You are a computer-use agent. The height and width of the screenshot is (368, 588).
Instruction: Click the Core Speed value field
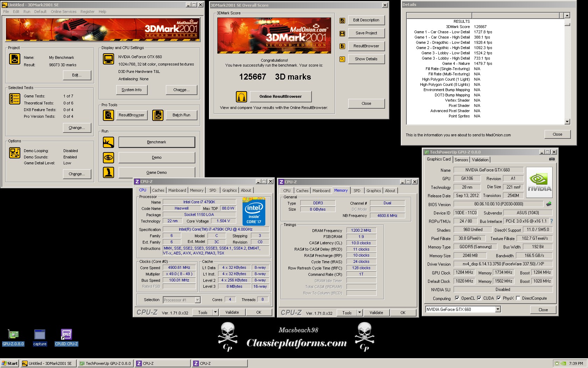[179, 267]
